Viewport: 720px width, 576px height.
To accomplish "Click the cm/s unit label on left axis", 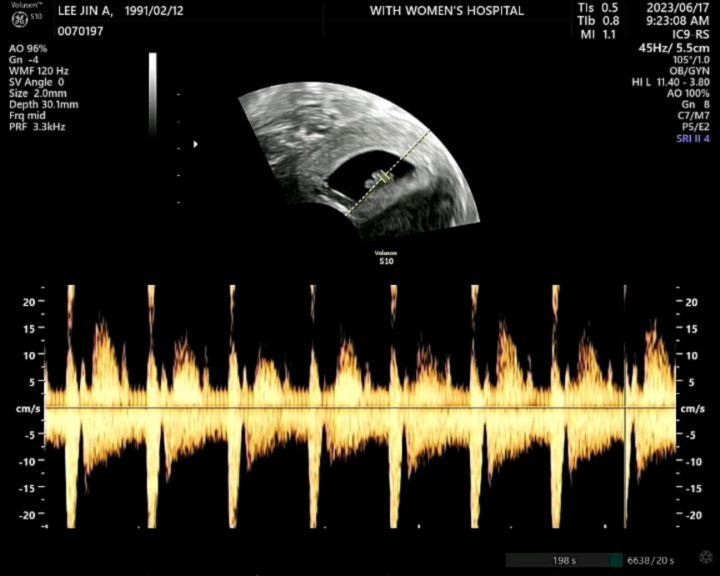I will 28,408.
